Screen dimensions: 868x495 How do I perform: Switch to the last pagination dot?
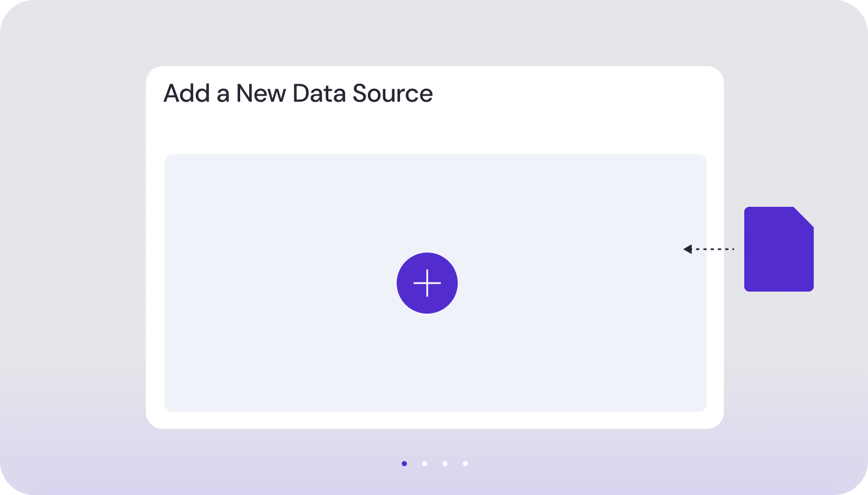tap(465, 463)
